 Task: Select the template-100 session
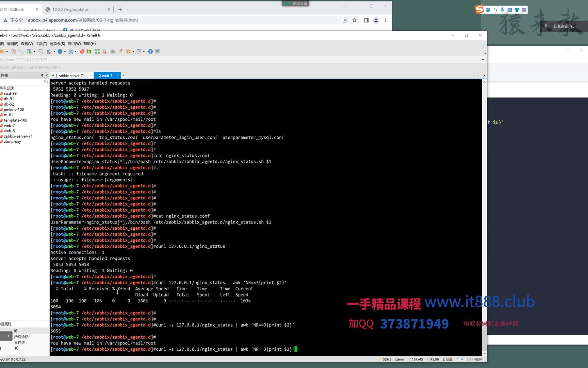click(x=15, y=120)
